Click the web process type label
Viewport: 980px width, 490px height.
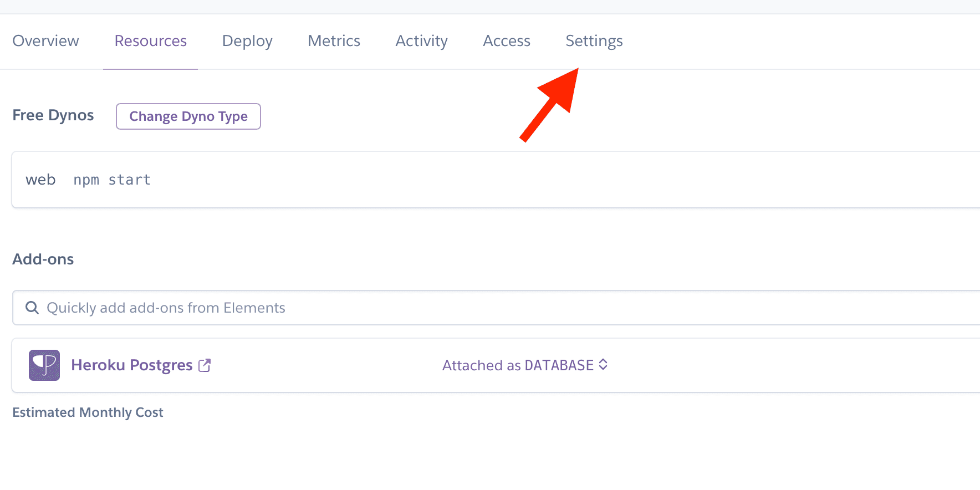[40, 180]
